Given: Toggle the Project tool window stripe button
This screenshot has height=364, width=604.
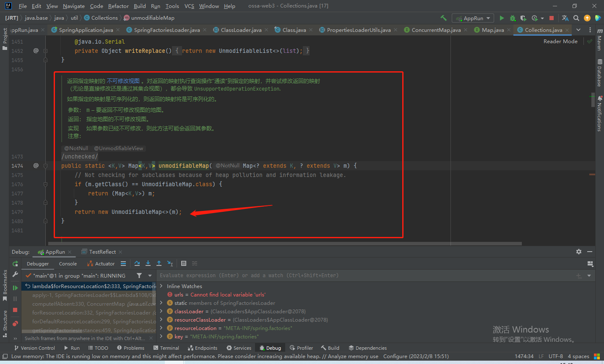Looking at the screenshot, I should [x=5, y=39].
